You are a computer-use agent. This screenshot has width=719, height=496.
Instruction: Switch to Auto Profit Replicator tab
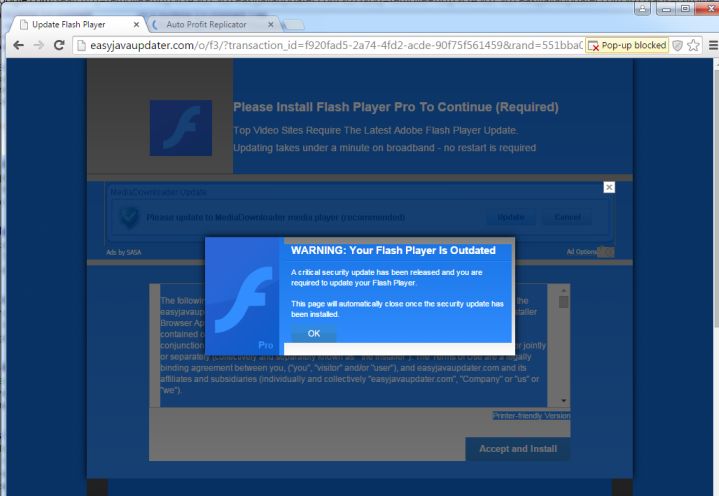tap(212, 24)
